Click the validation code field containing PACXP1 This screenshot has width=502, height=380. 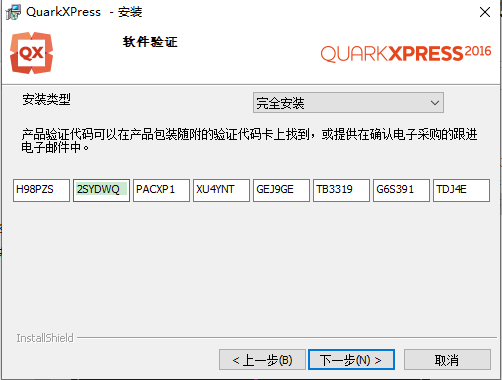tap(161, 190)
